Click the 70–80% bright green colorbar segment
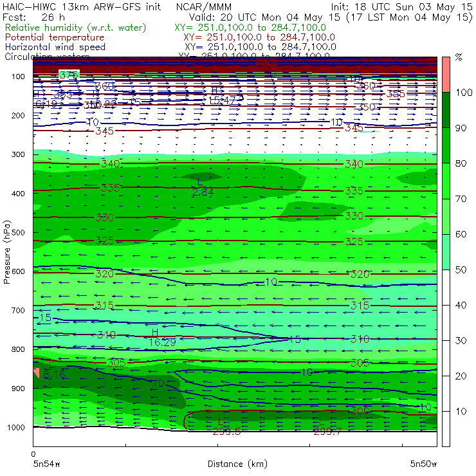The width and height of the screenshot is (476, 476). 446,181
